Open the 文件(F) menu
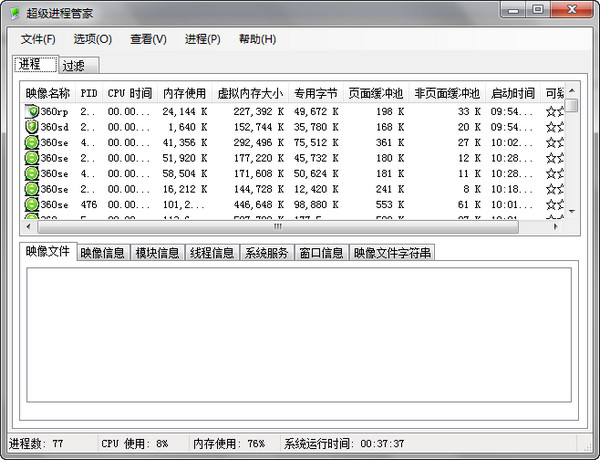The width and height of the screenshot is (600, 460). tap(38, 39)
